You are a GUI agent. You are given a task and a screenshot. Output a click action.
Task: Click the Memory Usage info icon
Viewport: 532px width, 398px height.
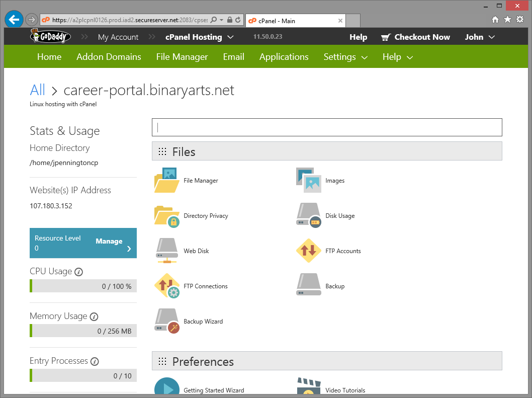(94, 317)
